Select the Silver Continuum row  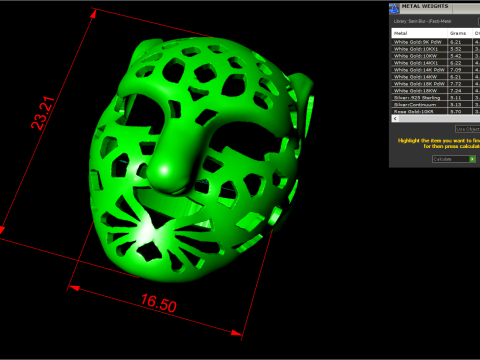[x=436, y=105]
